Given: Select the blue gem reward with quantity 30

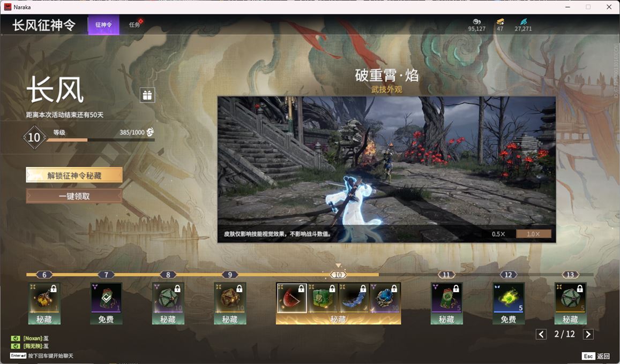Looking at the screenshot, I should 385,298.
